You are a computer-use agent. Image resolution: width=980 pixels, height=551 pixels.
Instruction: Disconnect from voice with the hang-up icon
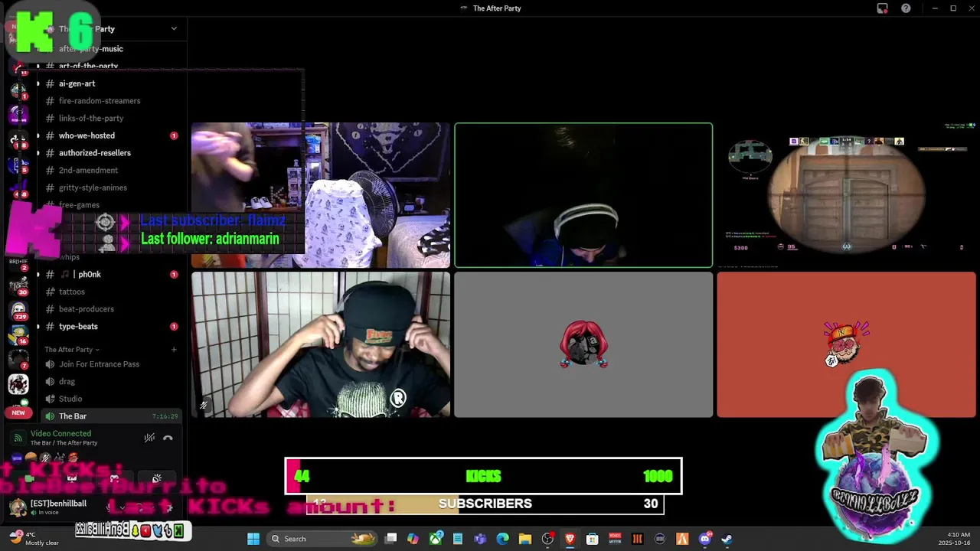[x=168, y=438]
